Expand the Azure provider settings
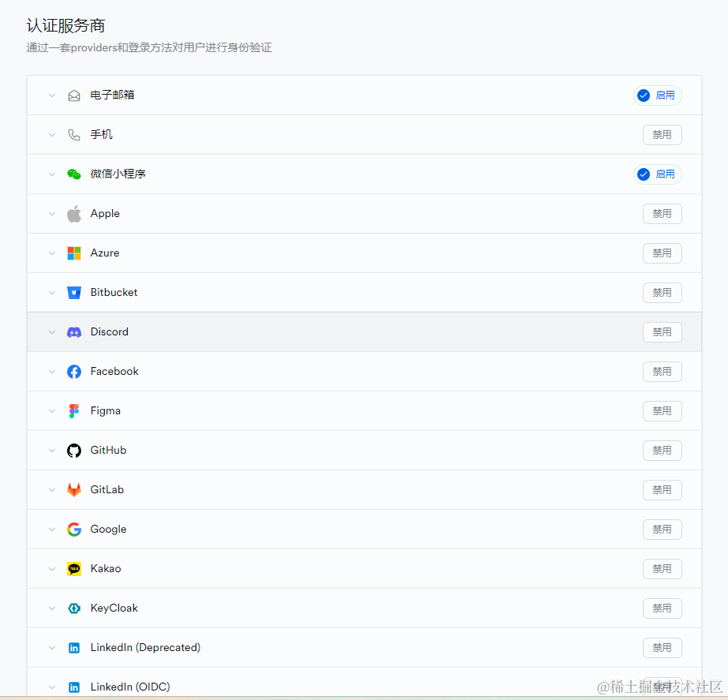Viewport: 728px width, 700px height. pyautogui.click(x=51, y=253)
